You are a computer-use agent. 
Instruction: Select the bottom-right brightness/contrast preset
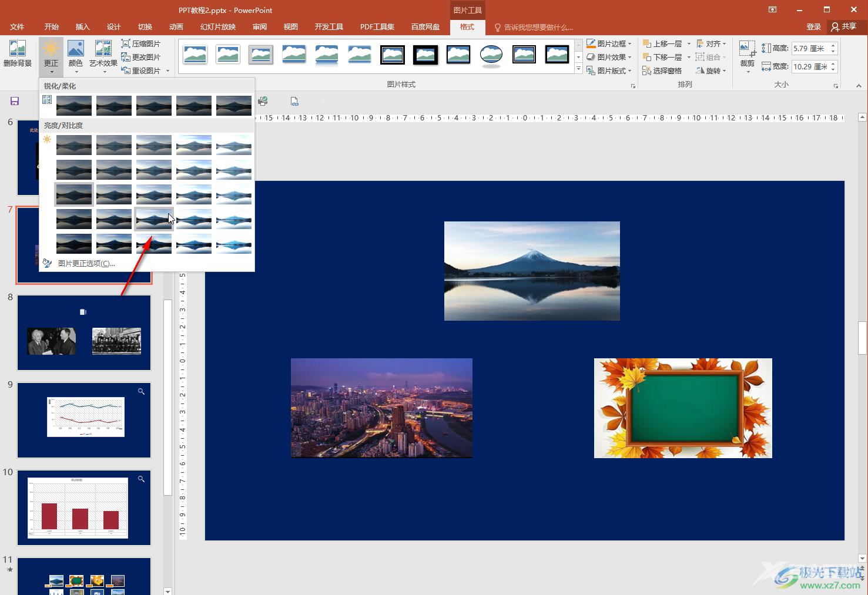coord(234,244)
